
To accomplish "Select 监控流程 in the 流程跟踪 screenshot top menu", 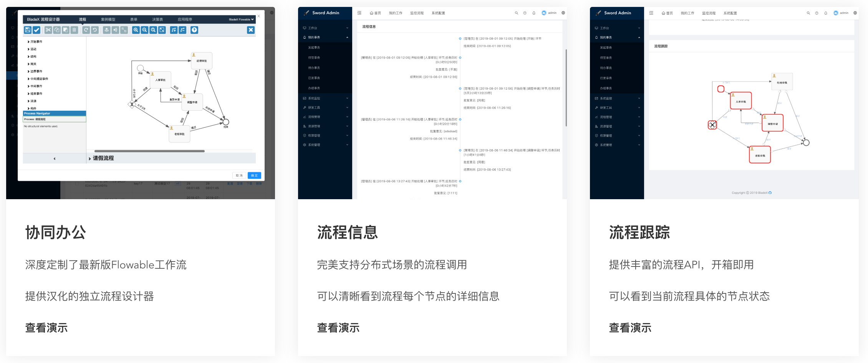I will point(709,13).
